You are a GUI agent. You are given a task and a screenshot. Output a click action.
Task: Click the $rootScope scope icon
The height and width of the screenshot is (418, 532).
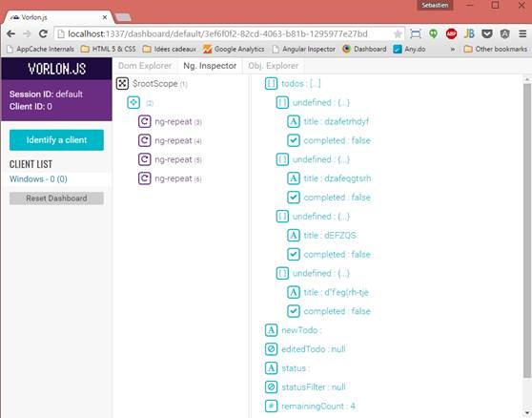click(122, 83)
